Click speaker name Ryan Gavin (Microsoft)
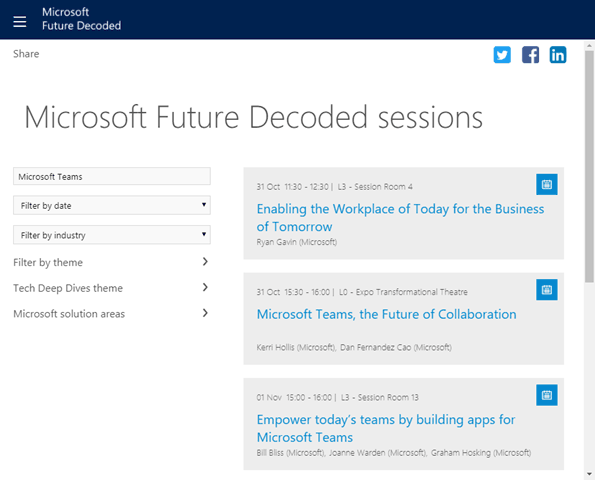 point(297,242)
